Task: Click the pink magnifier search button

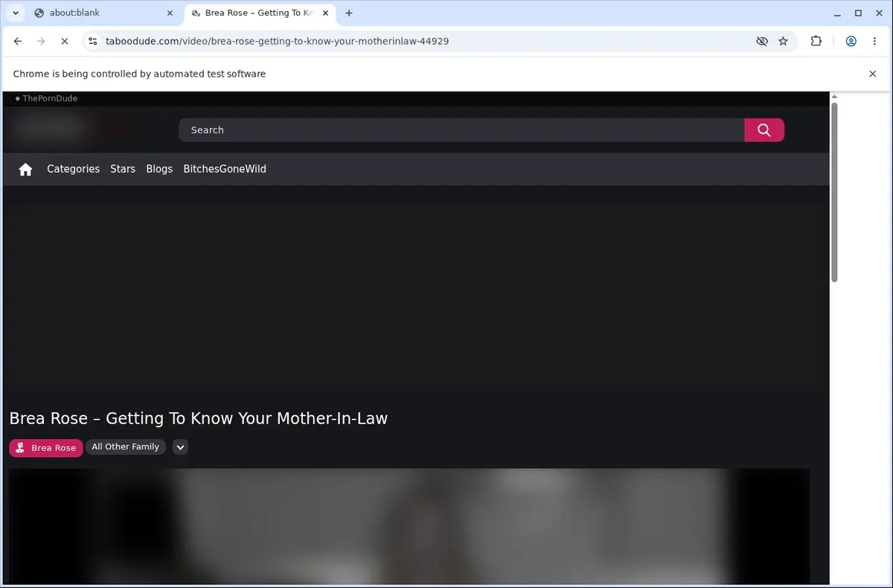Action: pos(764,130)
